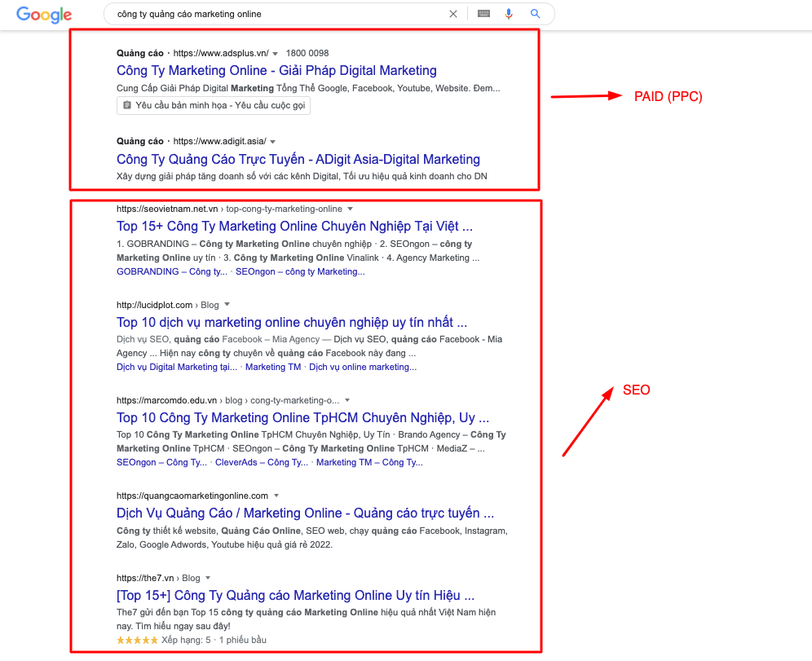Click the briefcase icon in the ad chip
812x661 pixels.
(126, 104)
